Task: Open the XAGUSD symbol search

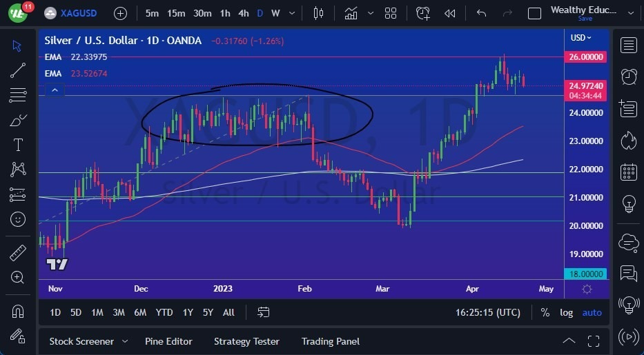Action: tap(70, 14)
